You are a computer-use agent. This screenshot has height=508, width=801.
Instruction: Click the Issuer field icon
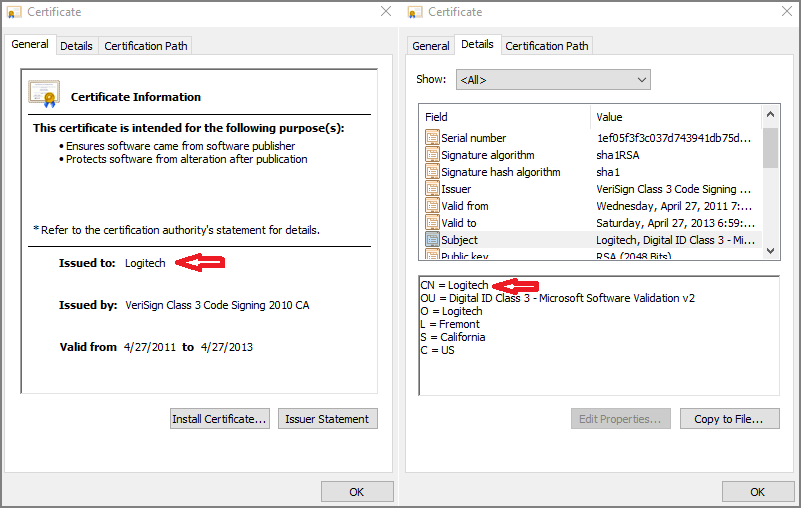click(x=432, y=189)
